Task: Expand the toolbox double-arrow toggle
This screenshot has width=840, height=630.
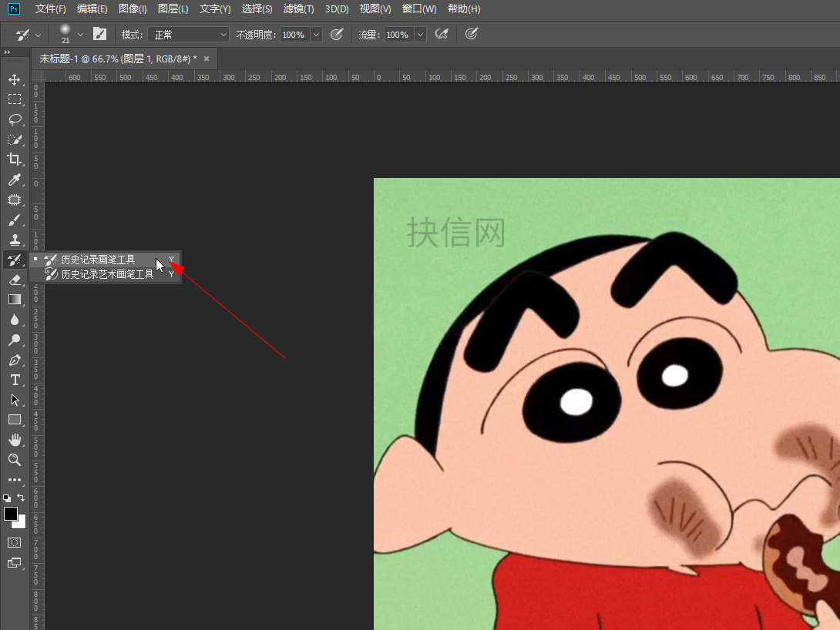Action: click(7, 52)
